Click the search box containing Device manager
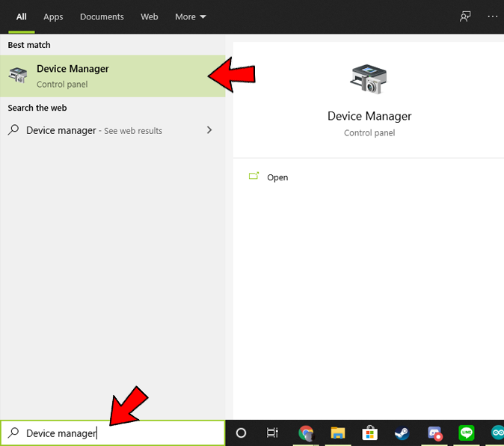The width and height of the screenshot is (504, 446). click(112, 433)
